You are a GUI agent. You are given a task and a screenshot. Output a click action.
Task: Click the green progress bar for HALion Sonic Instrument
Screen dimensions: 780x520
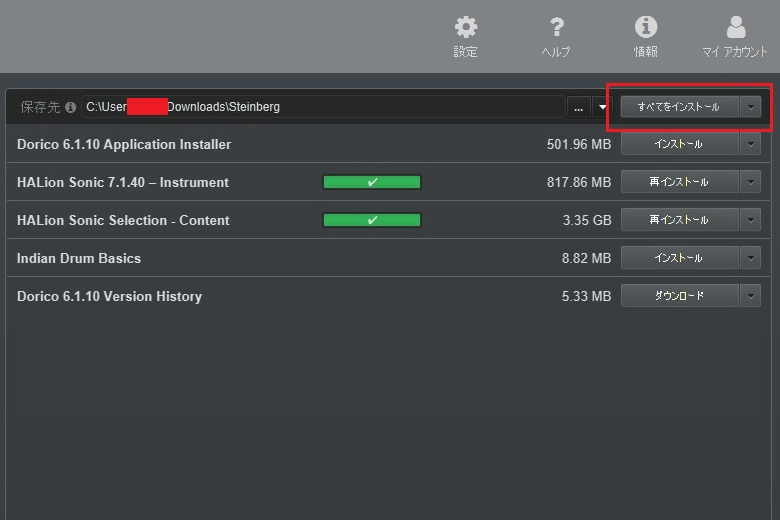(x=372, y=182)
